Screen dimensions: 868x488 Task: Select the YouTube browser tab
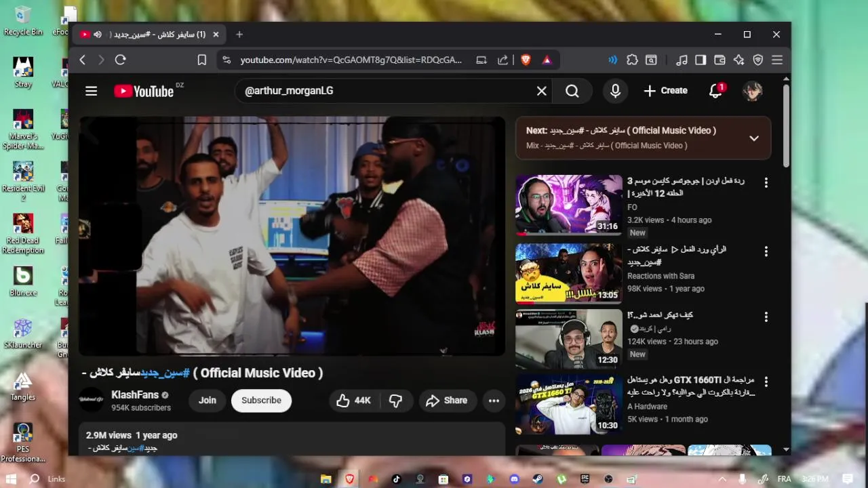tap(149, 35)
